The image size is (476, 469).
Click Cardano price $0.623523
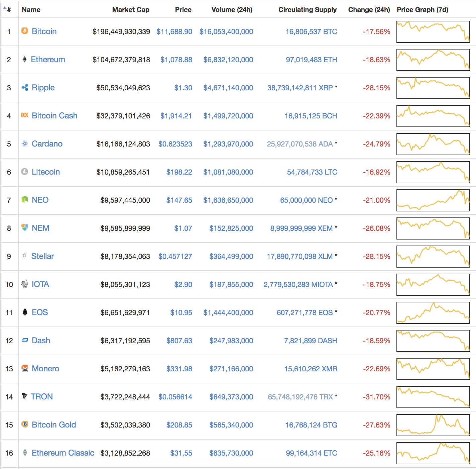175,144
